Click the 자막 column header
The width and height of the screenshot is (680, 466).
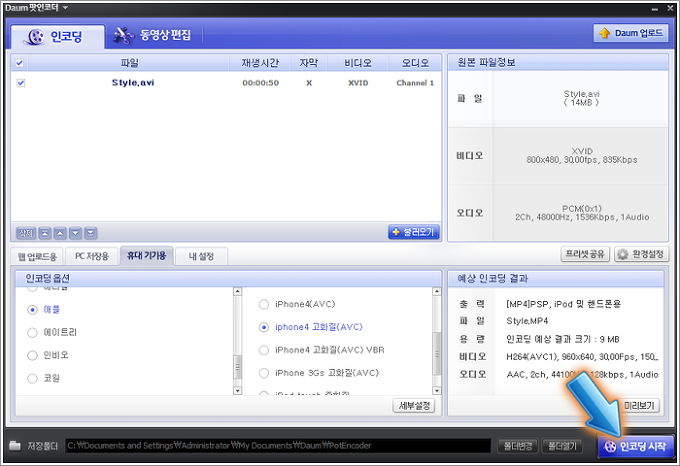pyautogui.click(x=308, y=63)
